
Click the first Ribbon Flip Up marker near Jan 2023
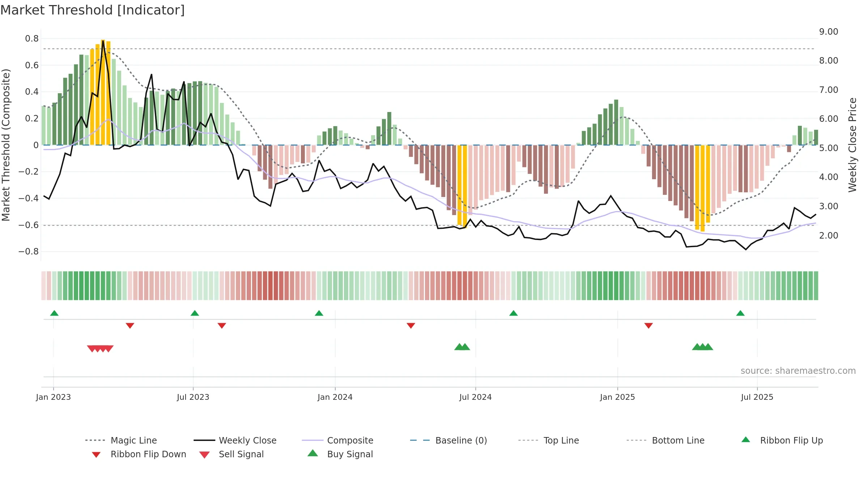point(54,313)
